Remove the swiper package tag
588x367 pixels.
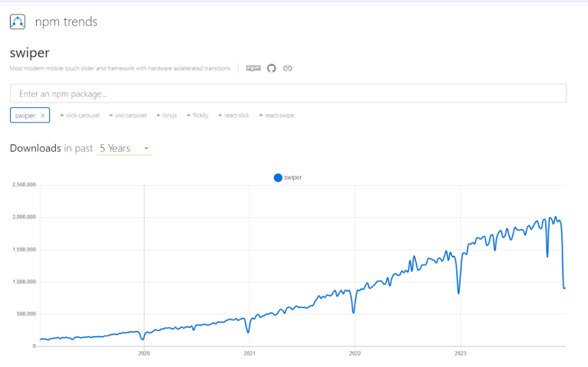(43, 116)
